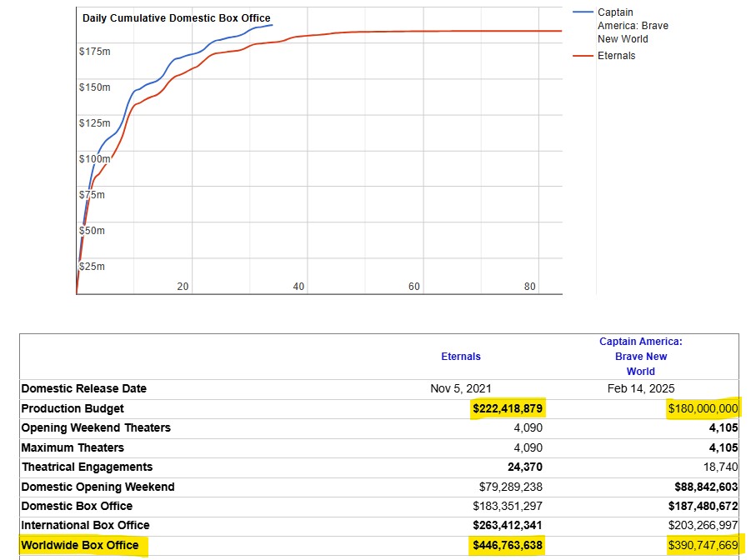Click the 40 day x-axis label
Screen dimensions: 756x560
click(x=298, y=287)
